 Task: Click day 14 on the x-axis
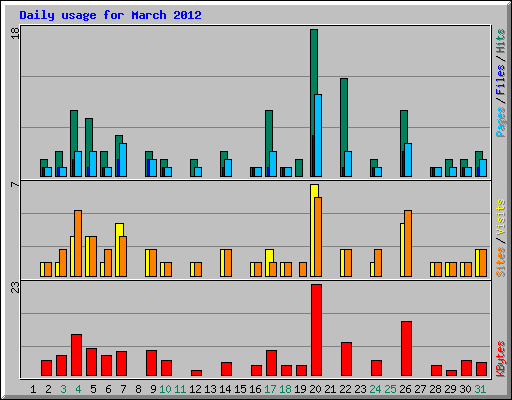click(x=225, y=389)
